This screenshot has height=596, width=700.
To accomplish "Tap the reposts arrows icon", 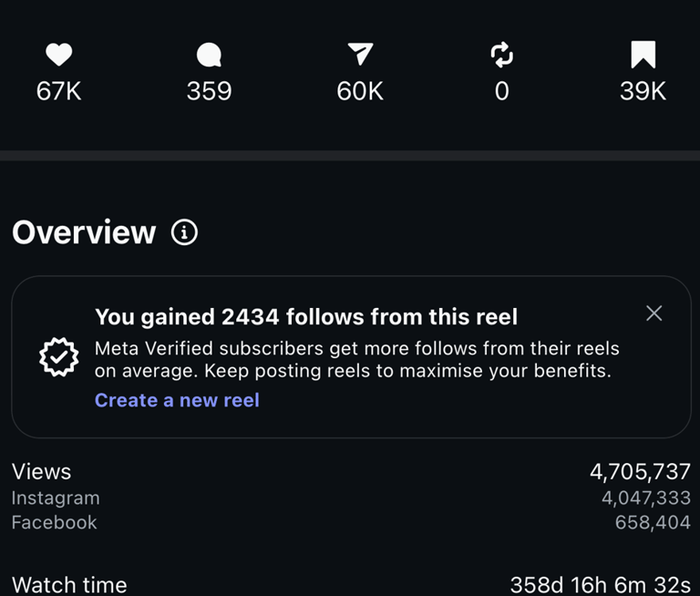I will [x=501, y=56].
